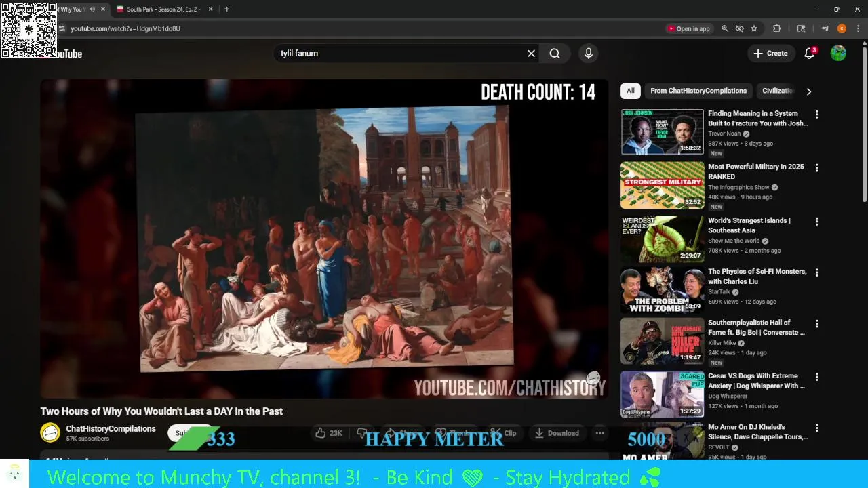Go to Trevor Noah channel
868x488 pixels.
click(x=724, y=134)
